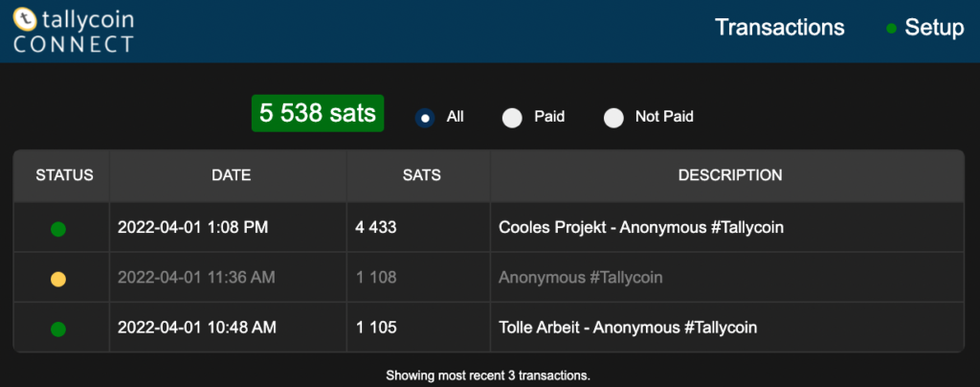Click the STATUS column header
The height and width of the screenshot is (387, 980).
[x=64, y=175]
